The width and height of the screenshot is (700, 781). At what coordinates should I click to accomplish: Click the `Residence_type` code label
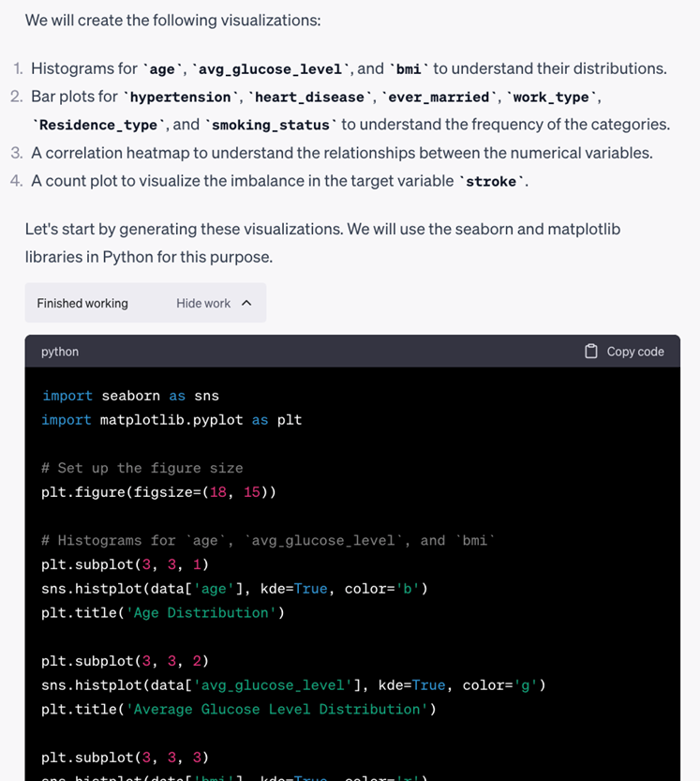click(97, 125)
